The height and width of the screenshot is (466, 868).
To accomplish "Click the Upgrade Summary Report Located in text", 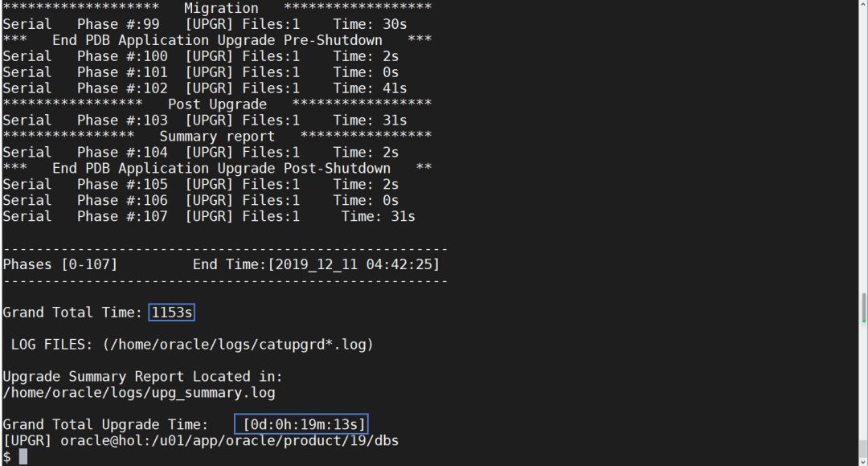I will (142, 377).
